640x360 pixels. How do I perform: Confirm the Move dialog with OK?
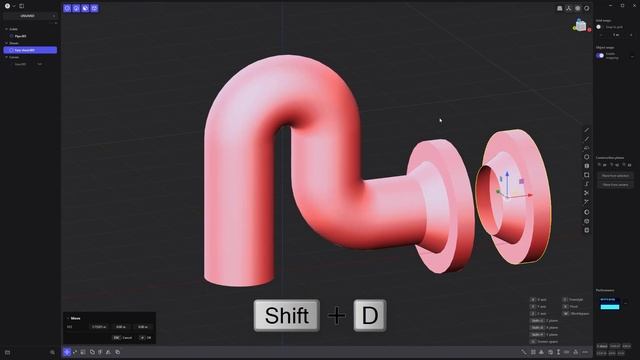click(x=146, y=338)
